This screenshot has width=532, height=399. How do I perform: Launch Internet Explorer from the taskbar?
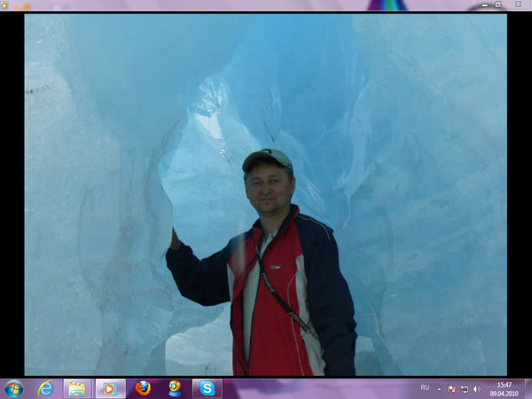click(45, 388)
